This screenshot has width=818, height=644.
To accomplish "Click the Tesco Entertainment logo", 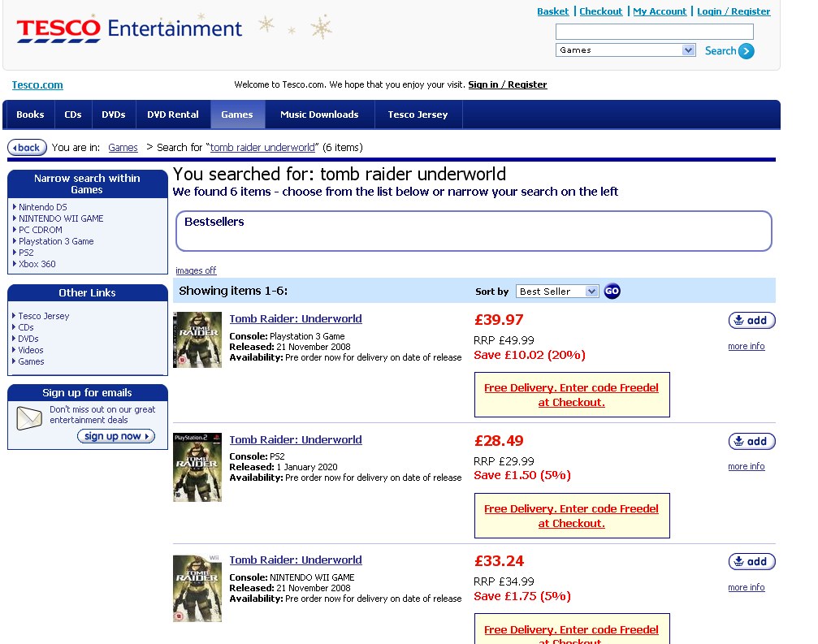I will pyautogui.click(x=129, y=29).
